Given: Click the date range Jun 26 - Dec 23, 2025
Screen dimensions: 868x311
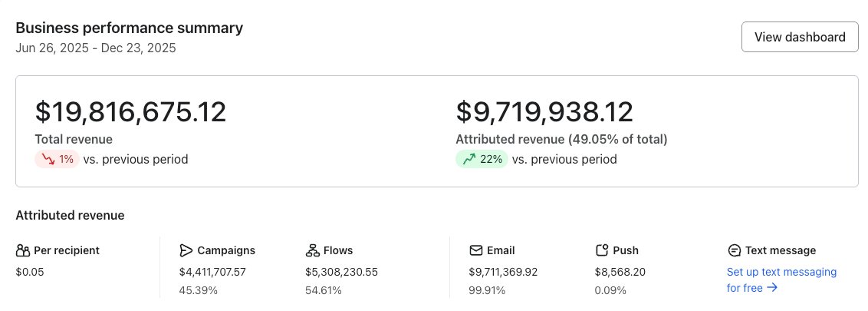Looking at the screenshot, I should coord(96,48).
